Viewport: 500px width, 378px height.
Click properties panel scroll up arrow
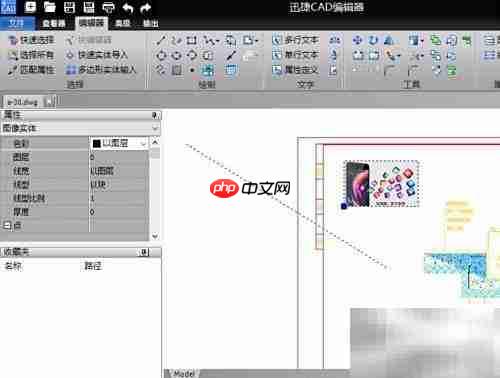point(155,142)
